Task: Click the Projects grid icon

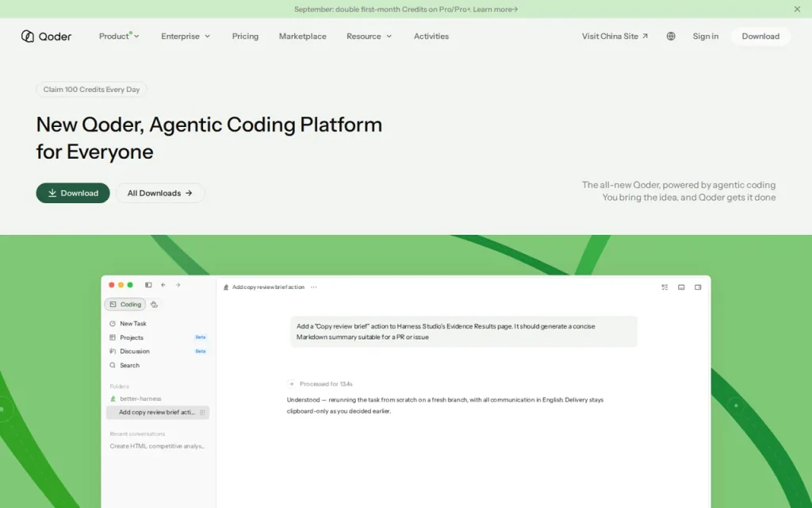Action: pos(113,337)
